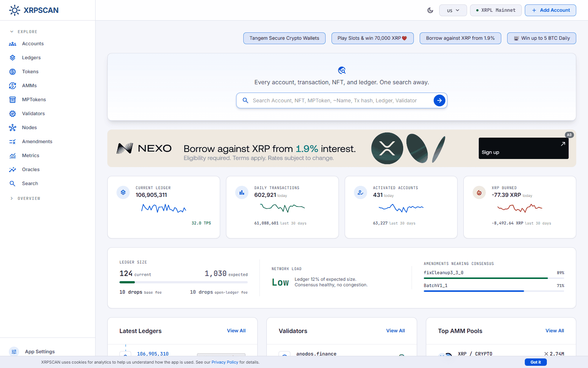Click Borrow against XRP from 1.9% button

[460, 38]
